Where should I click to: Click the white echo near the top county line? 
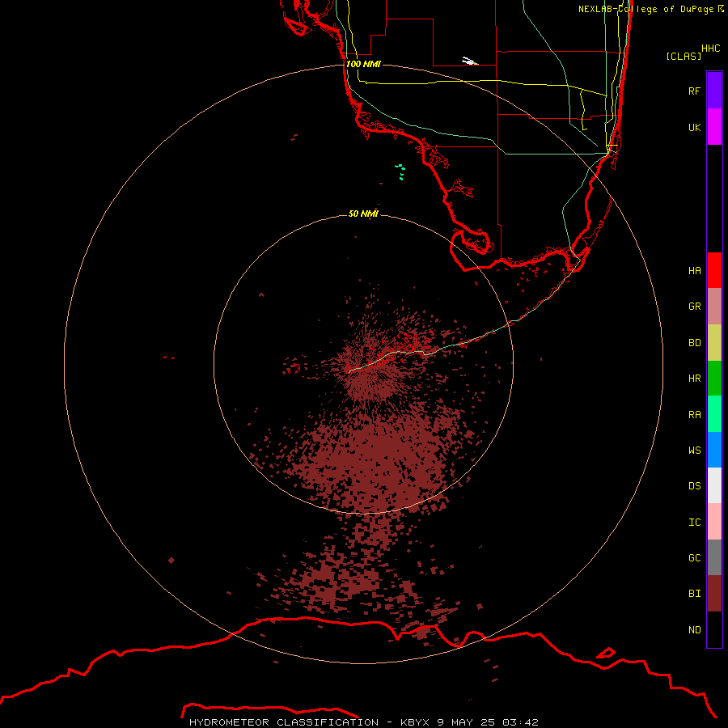click(x=469, y=61)
